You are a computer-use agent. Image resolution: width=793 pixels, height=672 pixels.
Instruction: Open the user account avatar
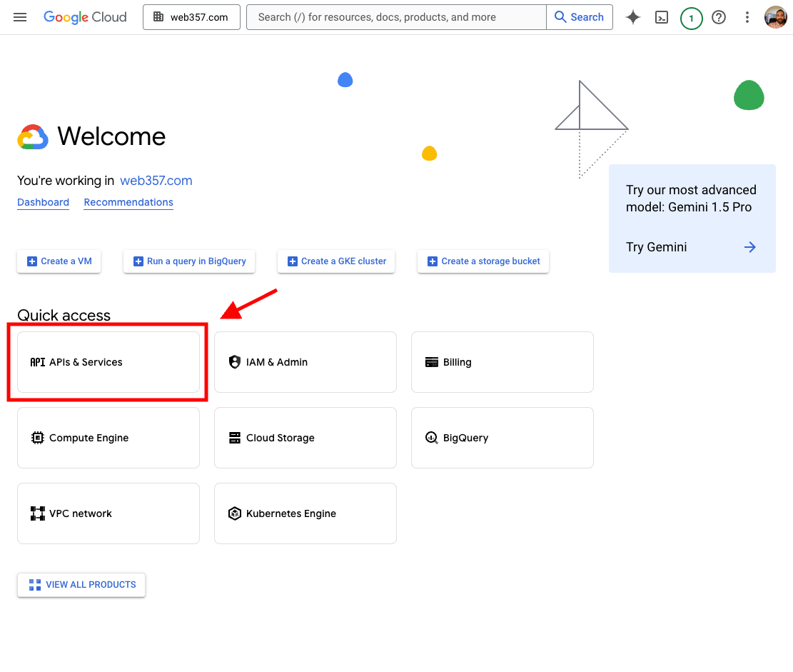tap(776, 17)
